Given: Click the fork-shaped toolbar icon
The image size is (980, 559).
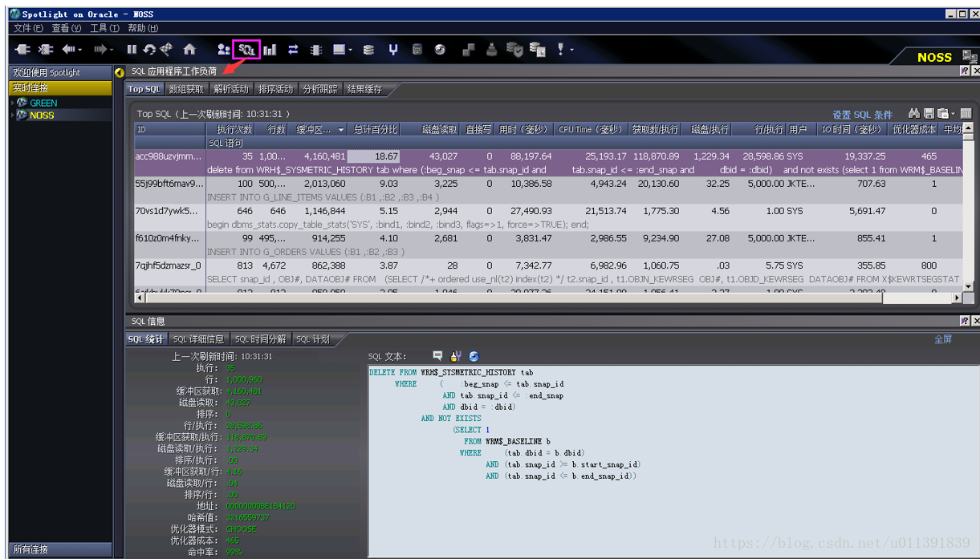Looking at the screenshot, I should pos(392,50).
